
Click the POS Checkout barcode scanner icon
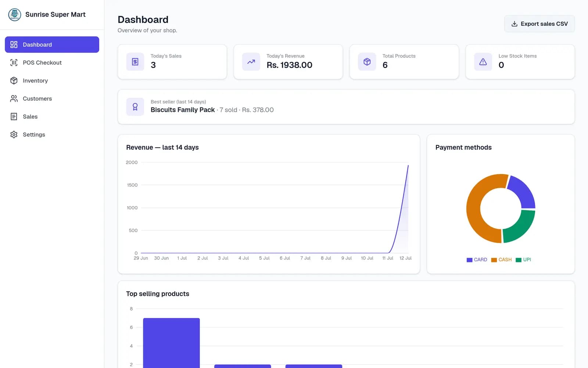click(x=14, y=63)
